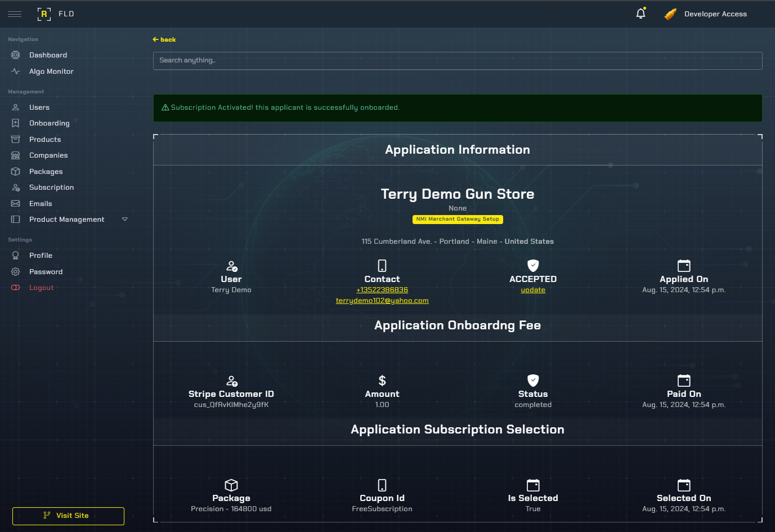Click the Subscription user-gear icon
The width and height of the screenshot is (775, 532).
pyautogui.click(x=16, y=187)
